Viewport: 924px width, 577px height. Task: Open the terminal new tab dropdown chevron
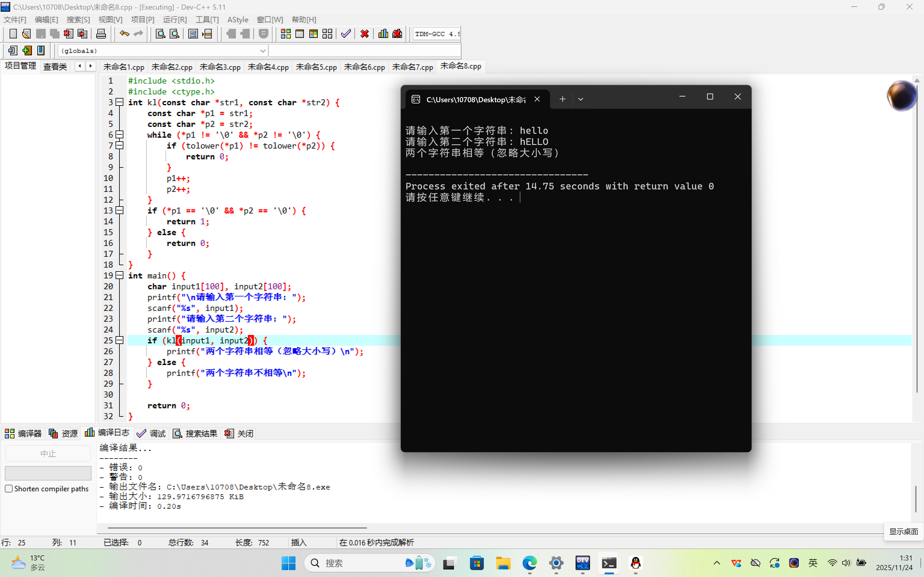coord(580,99)
